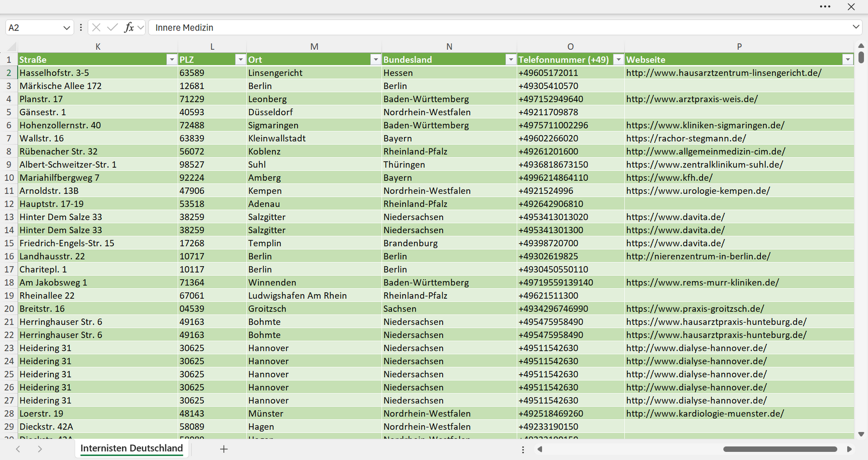The image size is (868, 460).
Task: Click the horizontal scrollbar thumb
Action: [780, 449]
